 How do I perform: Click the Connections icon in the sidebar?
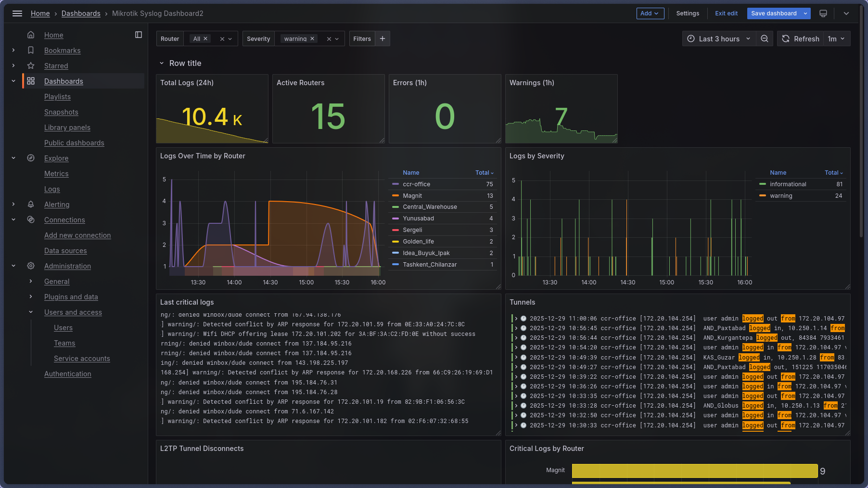point(30,219)
